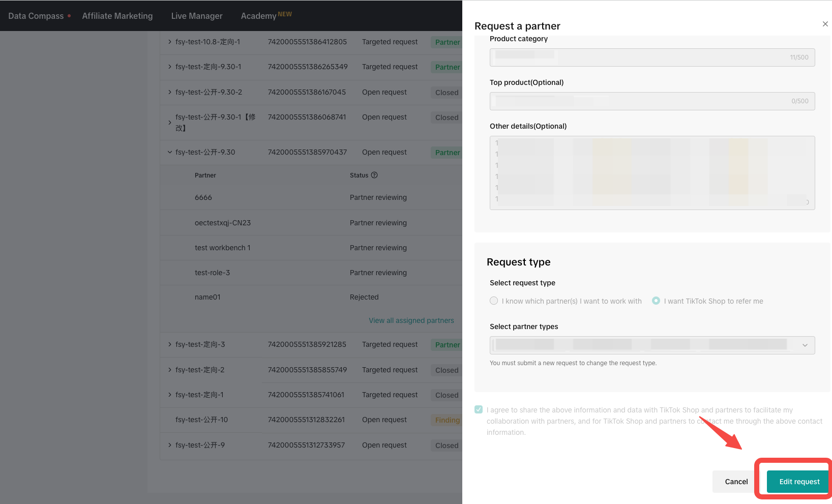The width and height of the screenshot is (832, 504).
Task: Click the Status help question icon
Action: [x=374, y=175]
